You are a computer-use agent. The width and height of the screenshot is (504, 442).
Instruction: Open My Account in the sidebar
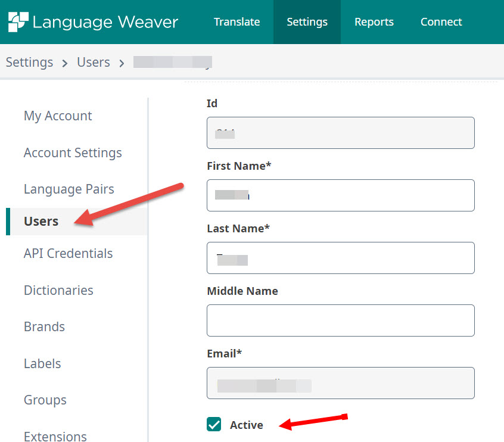tap(57, 116)
